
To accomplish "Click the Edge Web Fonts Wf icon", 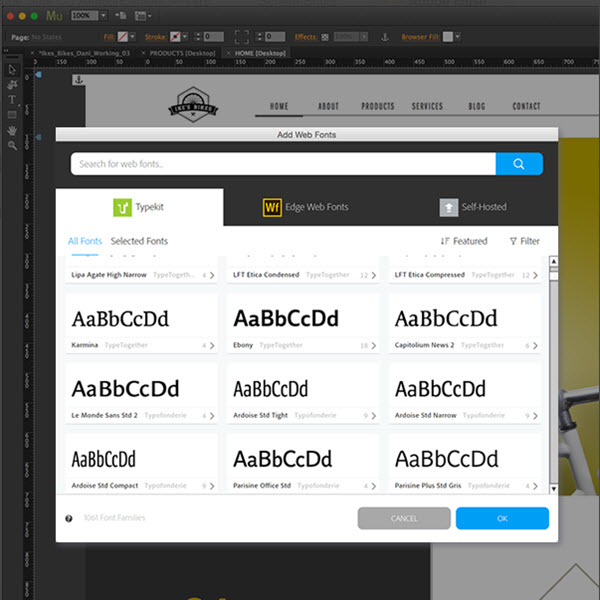I will pos(272,207).
